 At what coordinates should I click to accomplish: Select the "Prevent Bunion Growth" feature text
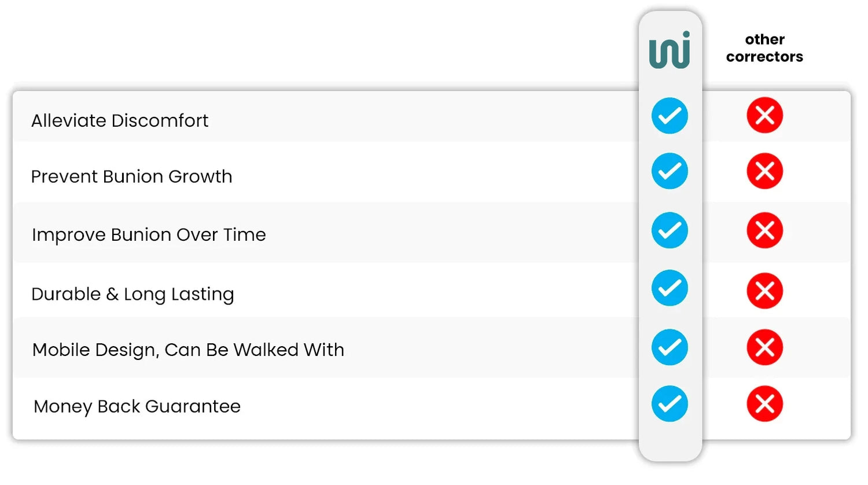coord(131,177)
